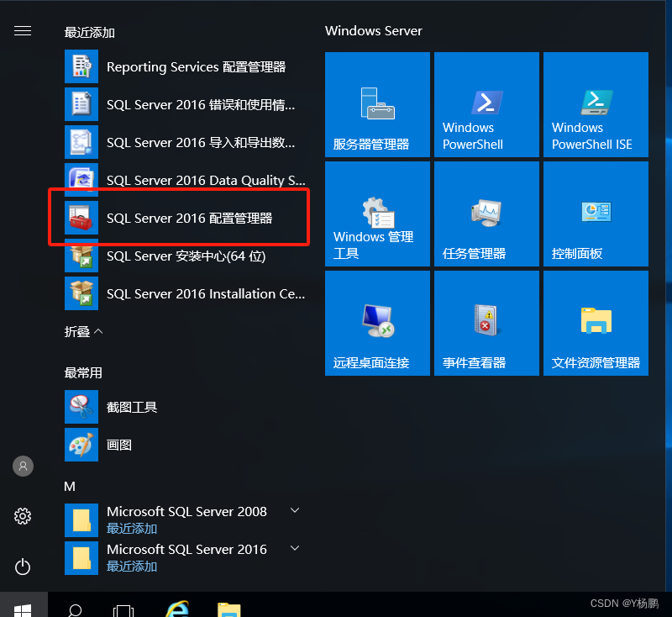Launch the 远程桌面连接 tile
Image resolution: width=672 pixels, height=617 pixels.
[x=377, y=324]
